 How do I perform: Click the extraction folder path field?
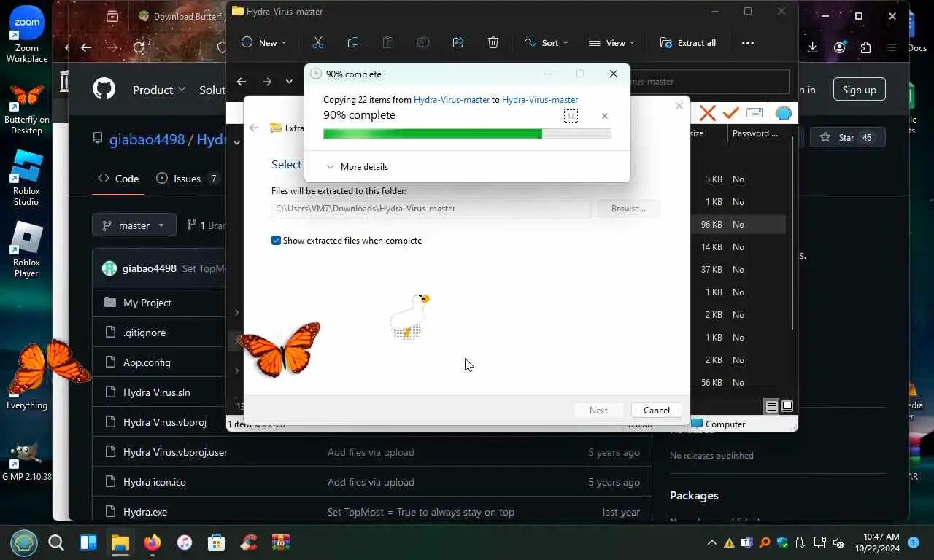point(431,209)
